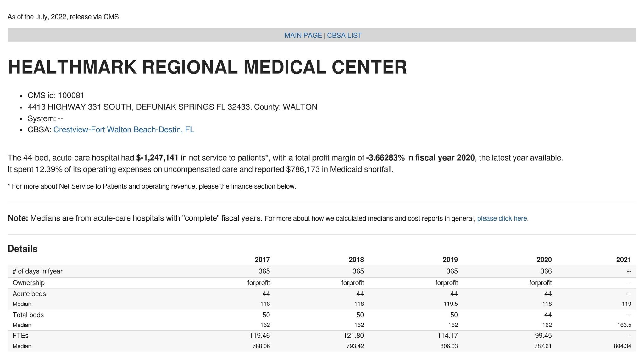Click the 2018 column header
This screenshot has height=362, width=644.
click(356, 260)
